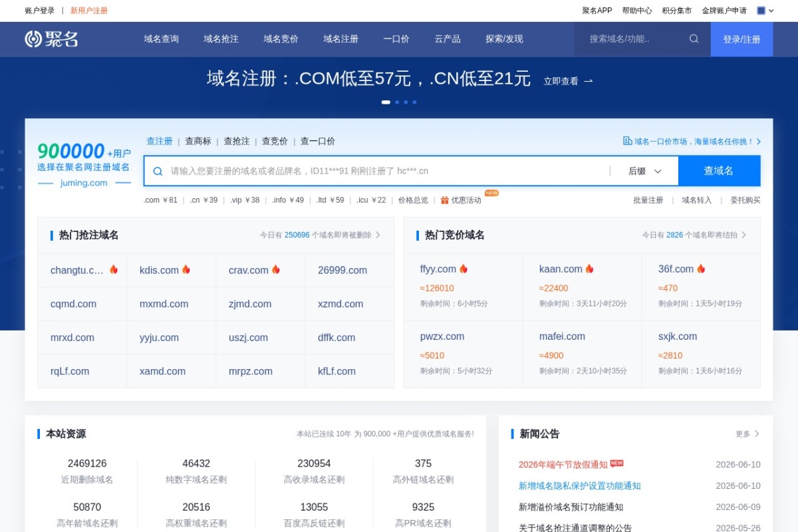Screen dimensions: 798x532
Task: Open the 帮助中心 link
Action: (637, 11)
